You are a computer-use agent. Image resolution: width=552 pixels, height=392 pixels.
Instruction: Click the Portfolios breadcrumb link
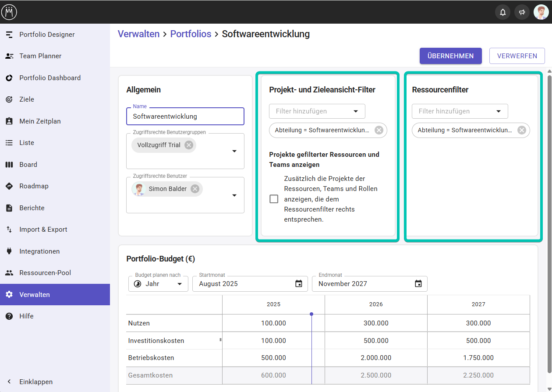coord(191,34)
